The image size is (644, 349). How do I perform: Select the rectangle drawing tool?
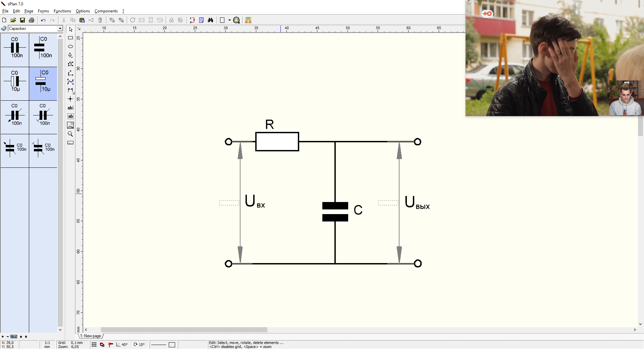(70, 38)
